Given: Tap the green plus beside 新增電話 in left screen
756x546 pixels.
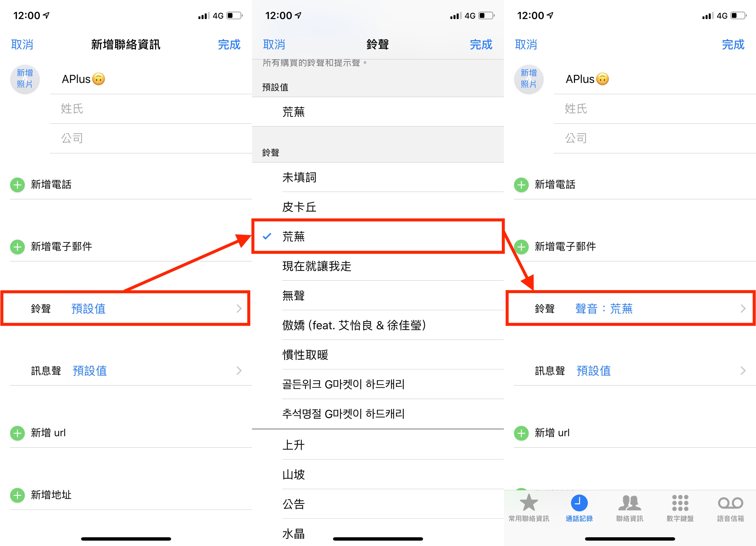Looking at the screenshot, I should tap(17, 185).
